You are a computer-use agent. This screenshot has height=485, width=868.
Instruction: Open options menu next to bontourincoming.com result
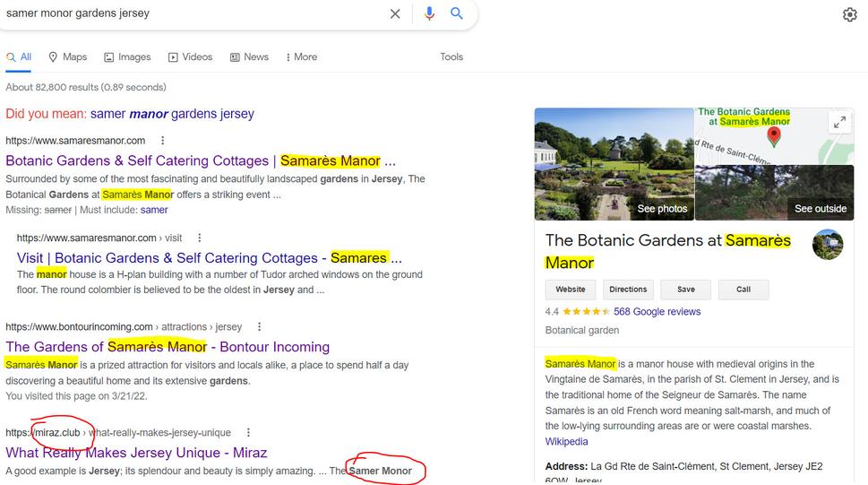coord(259,327)
